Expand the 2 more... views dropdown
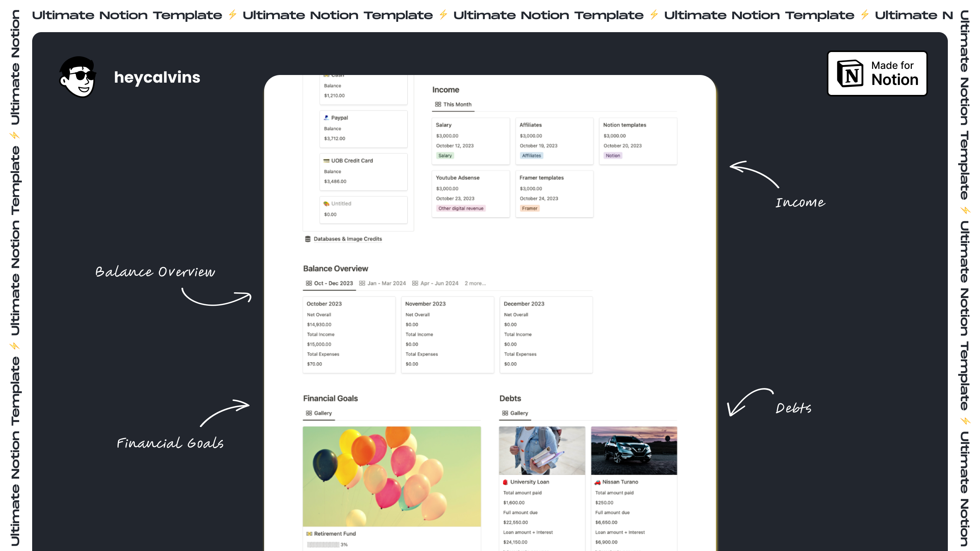 click(x=475, y=284)
